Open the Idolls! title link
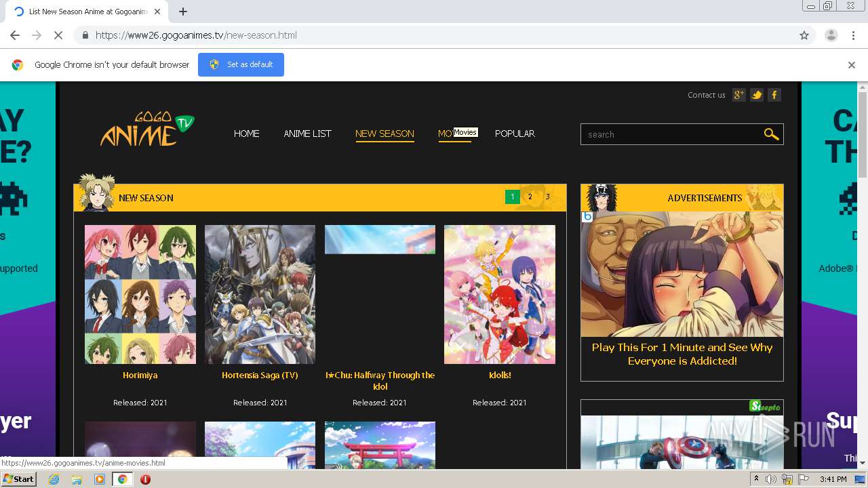 tap(500, 375)
